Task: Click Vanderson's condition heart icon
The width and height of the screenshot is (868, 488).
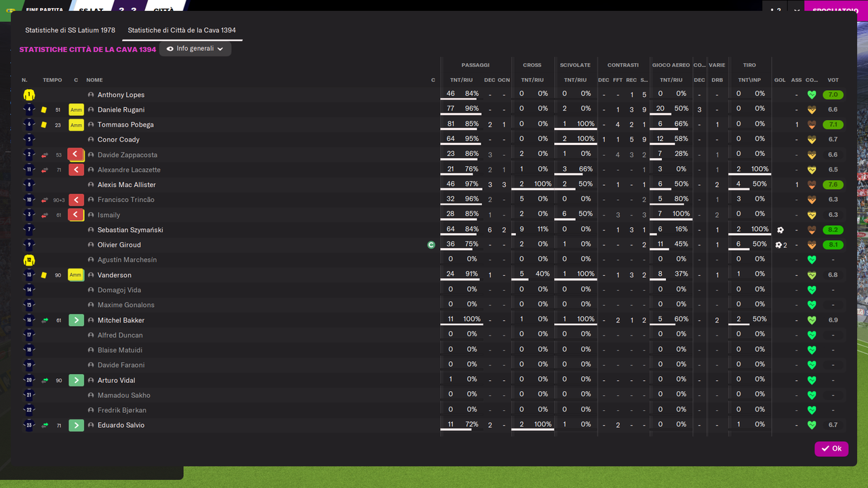Action: [812, 275]
